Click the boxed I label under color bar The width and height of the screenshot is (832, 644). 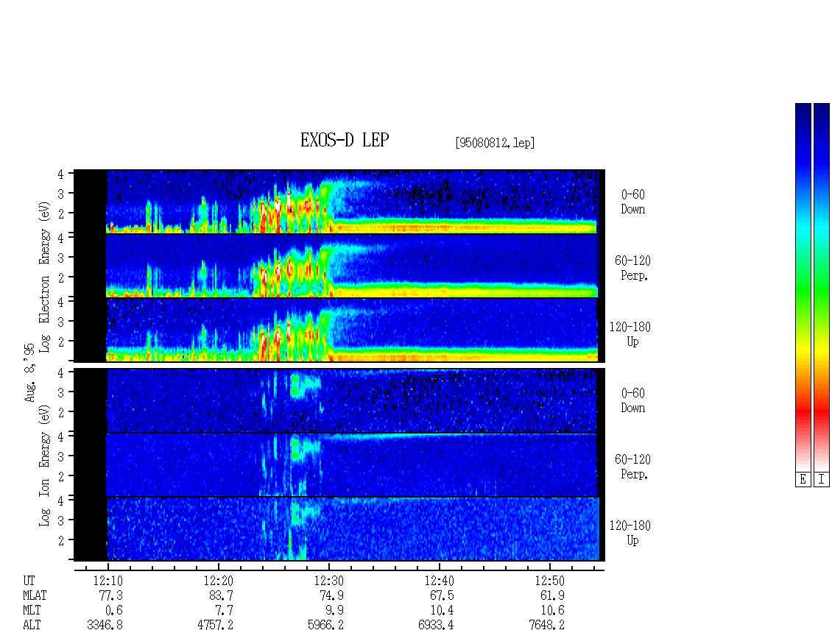[822, 479]
